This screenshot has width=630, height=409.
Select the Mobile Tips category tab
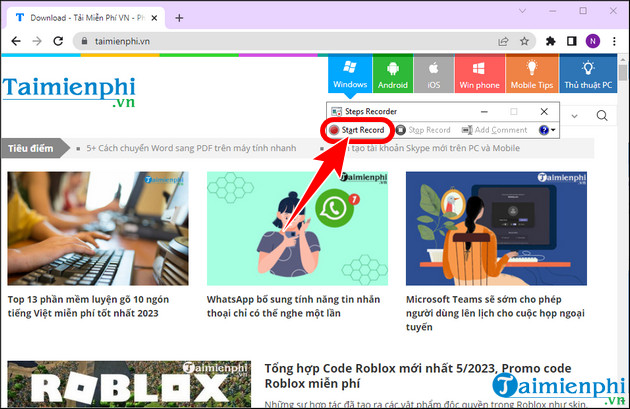(x=532, y=74)
